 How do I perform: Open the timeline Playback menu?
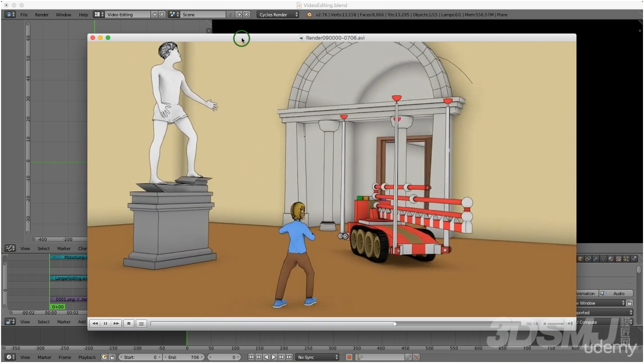(x=87, y=357)
